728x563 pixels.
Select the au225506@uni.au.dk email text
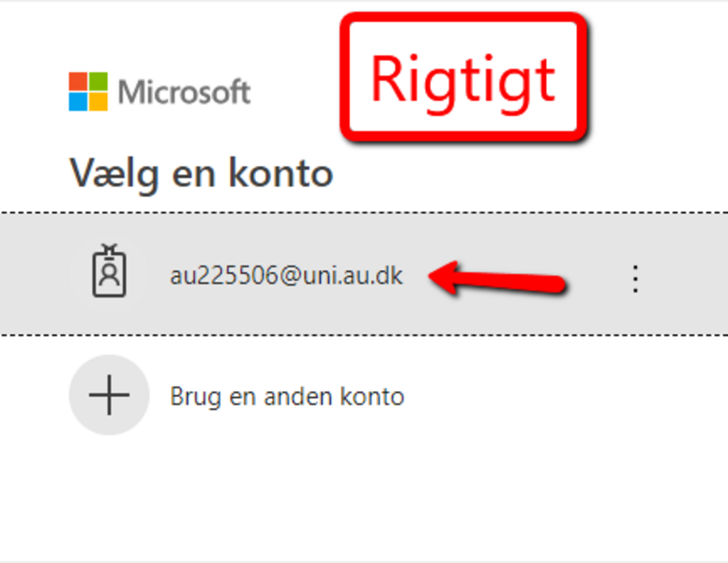pos(286,276)
